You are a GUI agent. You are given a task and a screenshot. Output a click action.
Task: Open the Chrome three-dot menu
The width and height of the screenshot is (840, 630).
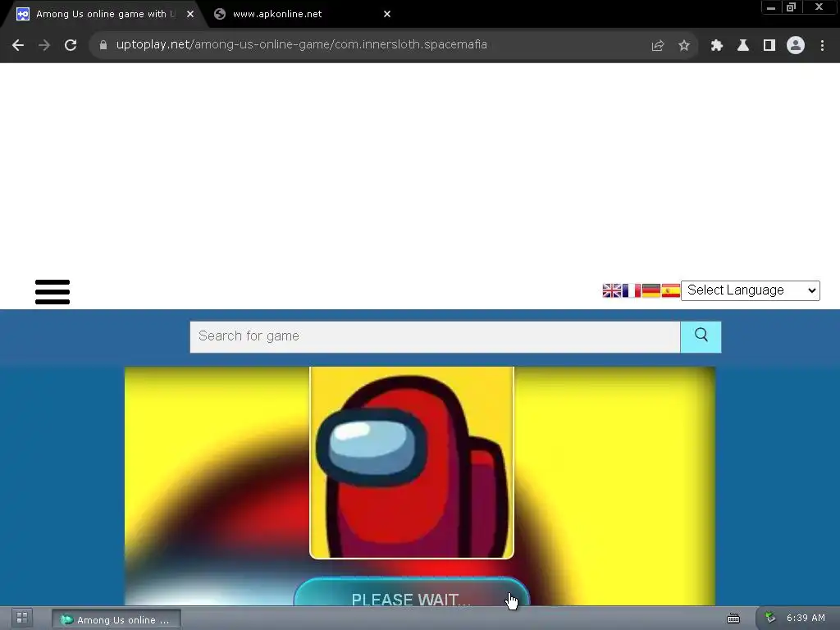[822, 46]
